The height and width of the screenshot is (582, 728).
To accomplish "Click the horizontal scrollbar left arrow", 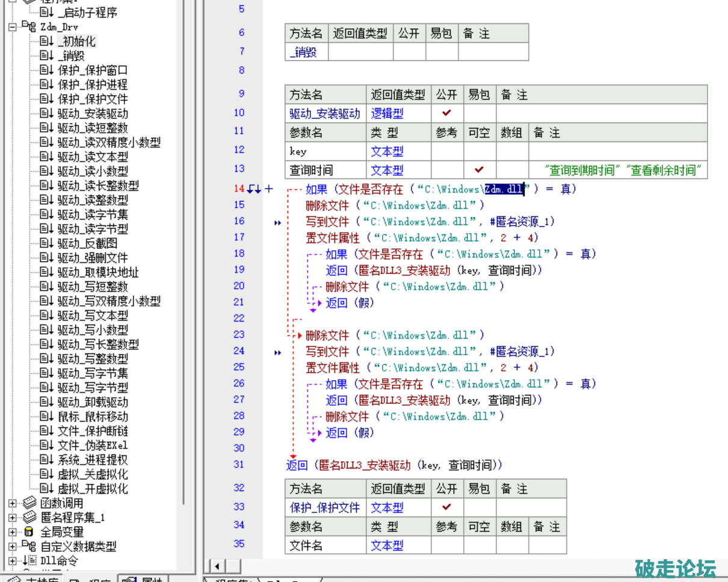I will 217,566.
